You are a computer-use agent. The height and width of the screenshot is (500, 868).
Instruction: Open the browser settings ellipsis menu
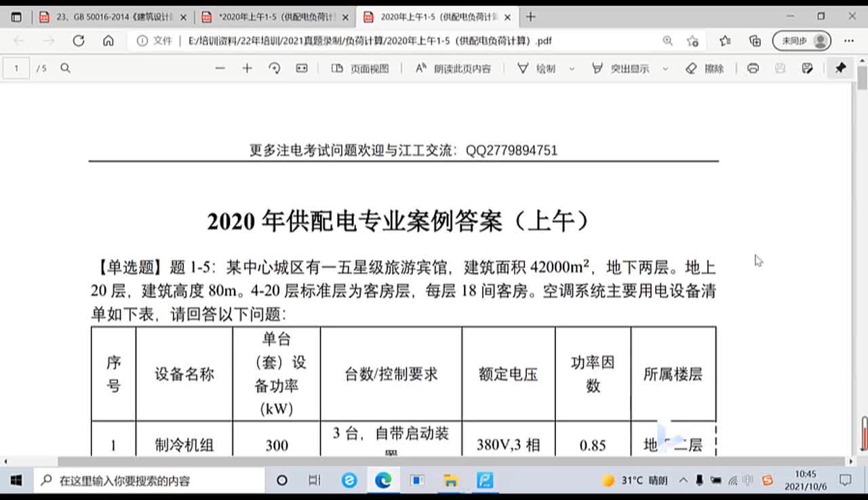click(x=848, y=41)
